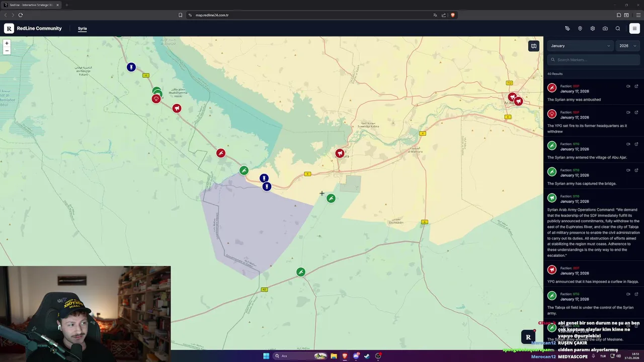
Task: Click the magnifier search icon in header
Action: click(618, 29)
